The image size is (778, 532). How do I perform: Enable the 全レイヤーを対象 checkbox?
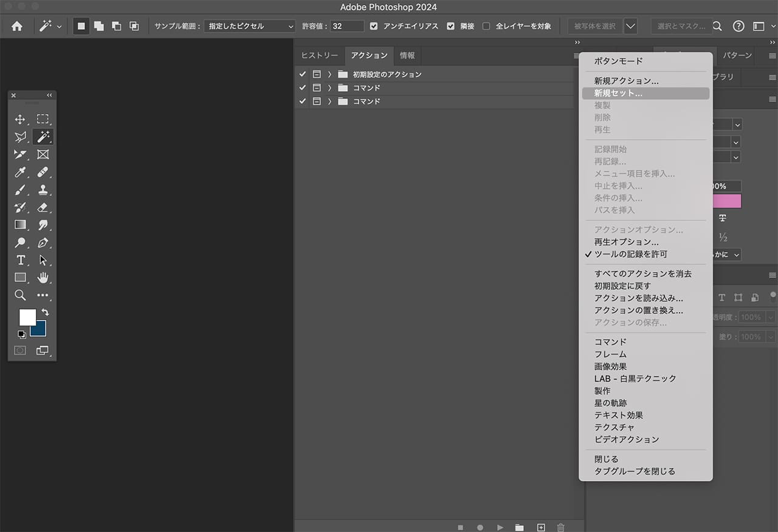pos(486,26)
